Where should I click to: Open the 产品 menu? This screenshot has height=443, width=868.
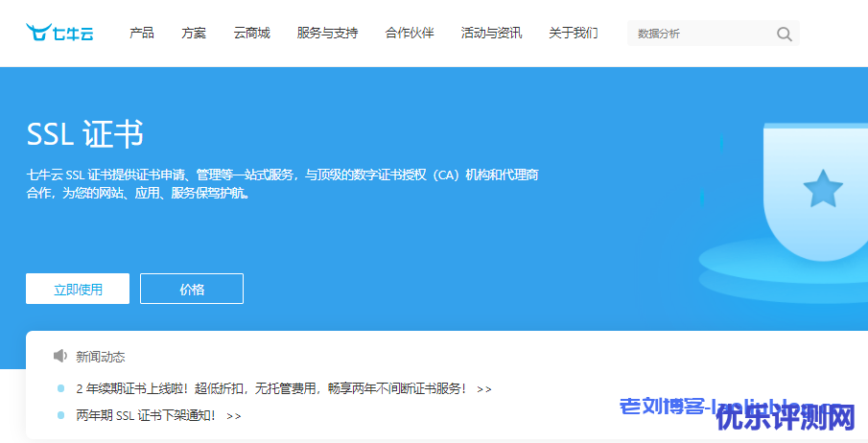coord(142,34)
